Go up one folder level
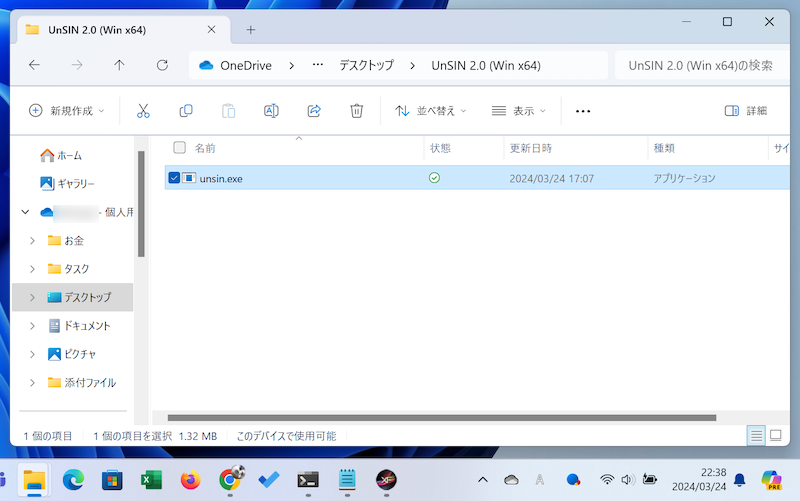Viewport: 800px width, 501px height. point(119,66)
